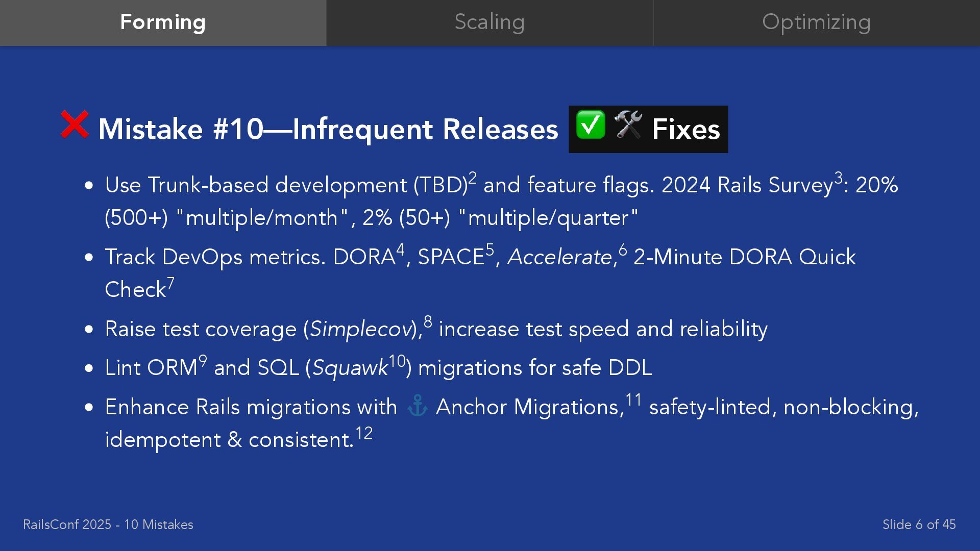Switch to the Forming section tab

[163, 23]
